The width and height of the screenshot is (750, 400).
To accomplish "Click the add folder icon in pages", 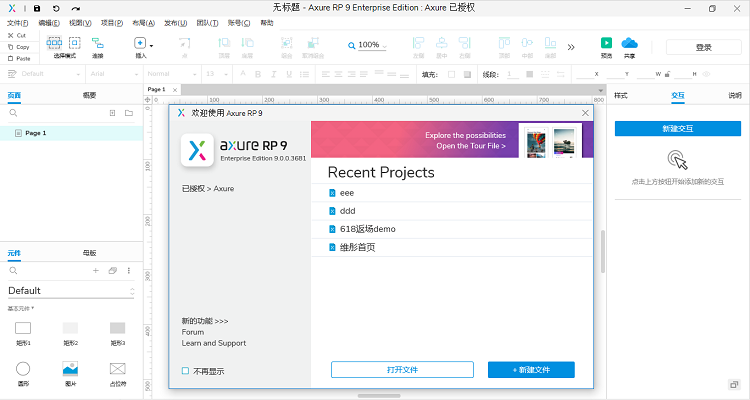I will pos(129,113).
